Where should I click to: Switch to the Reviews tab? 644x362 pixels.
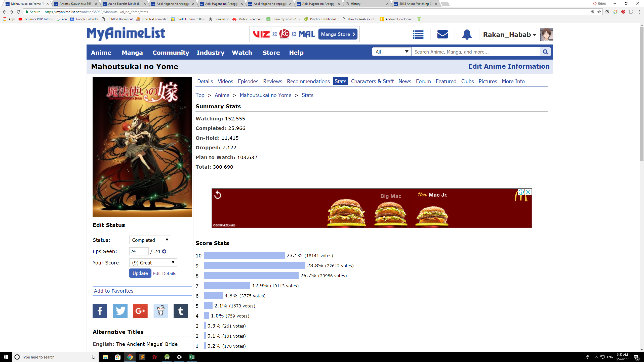272,81
